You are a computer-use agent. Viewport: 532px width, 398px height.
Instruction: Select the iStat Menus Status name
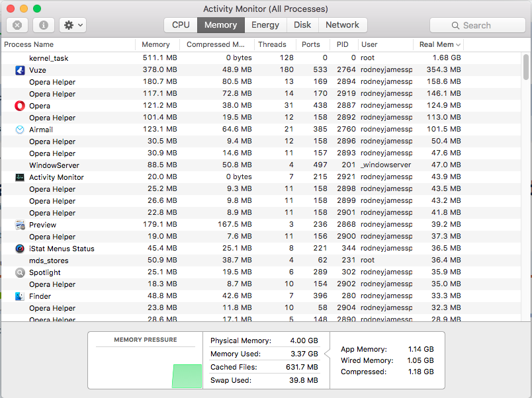62,249
